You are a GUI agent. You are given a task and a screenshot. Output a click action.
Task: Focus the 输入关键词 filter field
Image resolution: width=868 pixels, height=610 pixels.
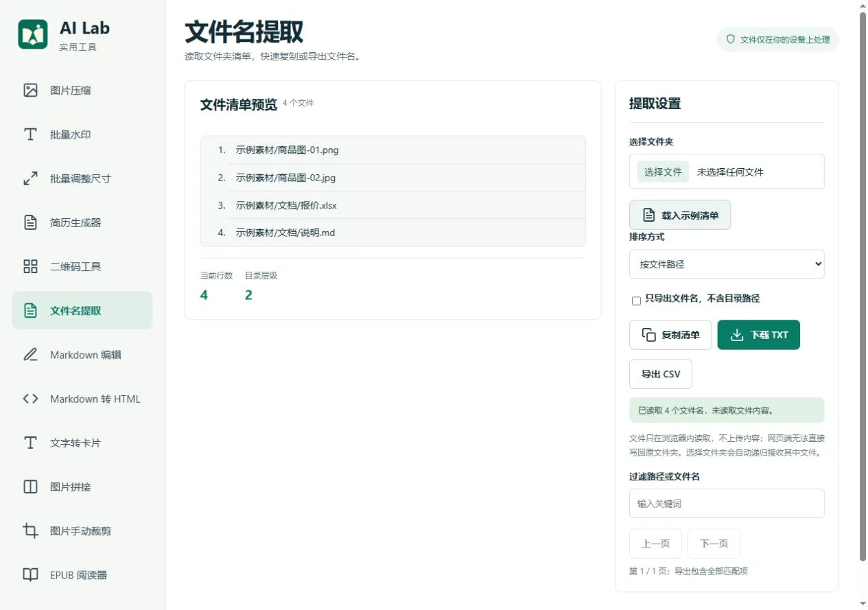click(727, 503)
